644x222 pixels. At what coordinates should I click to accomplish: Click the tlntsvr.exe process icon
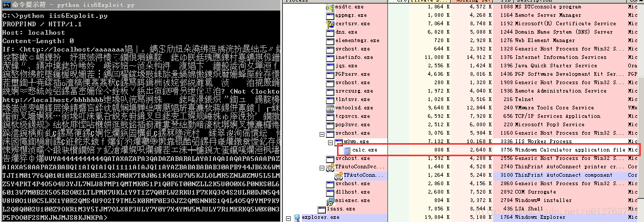point(330,99)
